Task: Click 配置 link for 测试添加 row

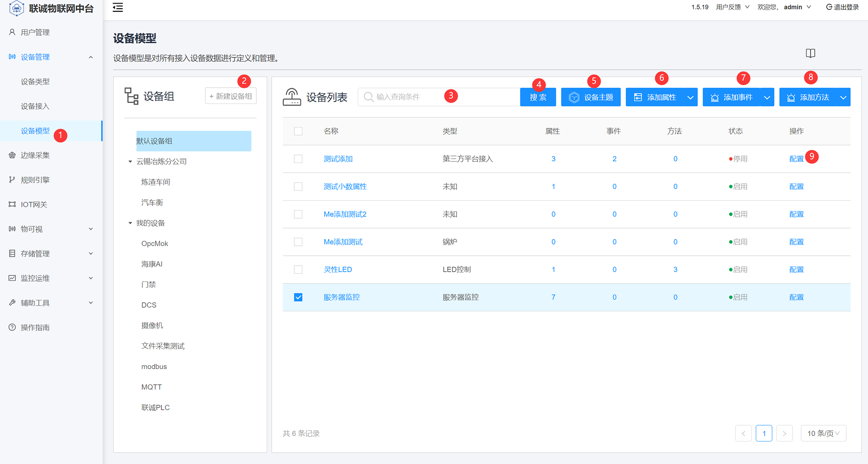Action: pyautogui.click(x=796, y=159)
